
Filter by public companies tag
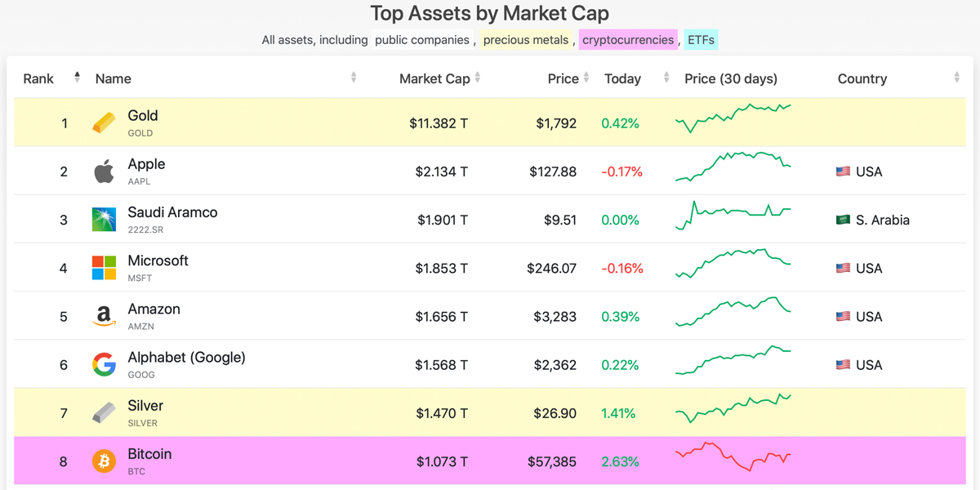click(422, 39)
